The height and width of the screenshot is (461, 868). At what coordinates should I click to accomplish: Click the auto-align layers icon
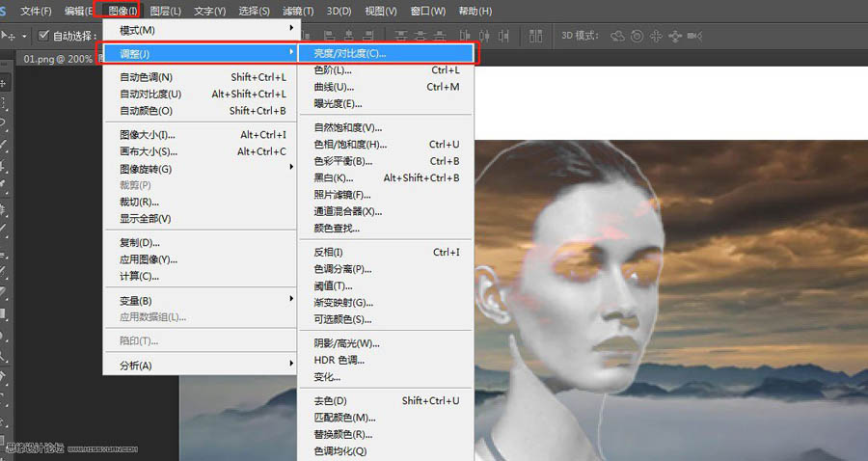click(536, 36)
